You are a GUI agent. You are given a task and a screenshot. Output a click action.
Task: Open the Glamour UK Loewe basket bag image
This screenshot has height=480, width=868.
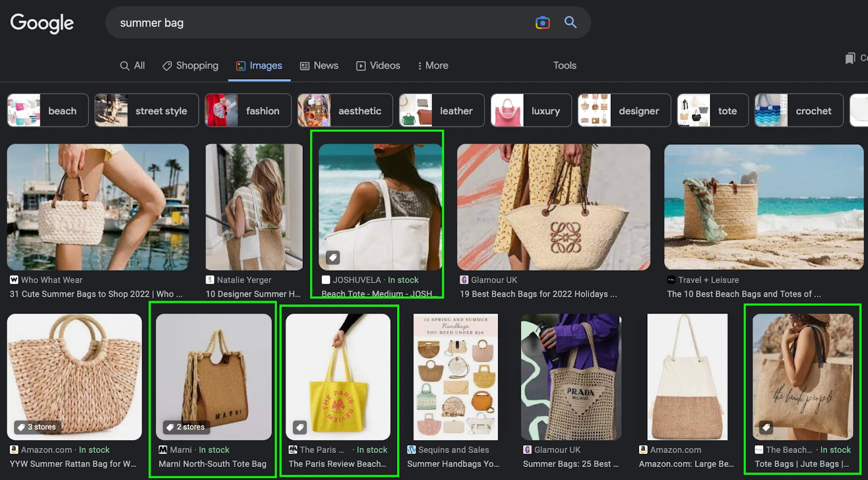553,207
